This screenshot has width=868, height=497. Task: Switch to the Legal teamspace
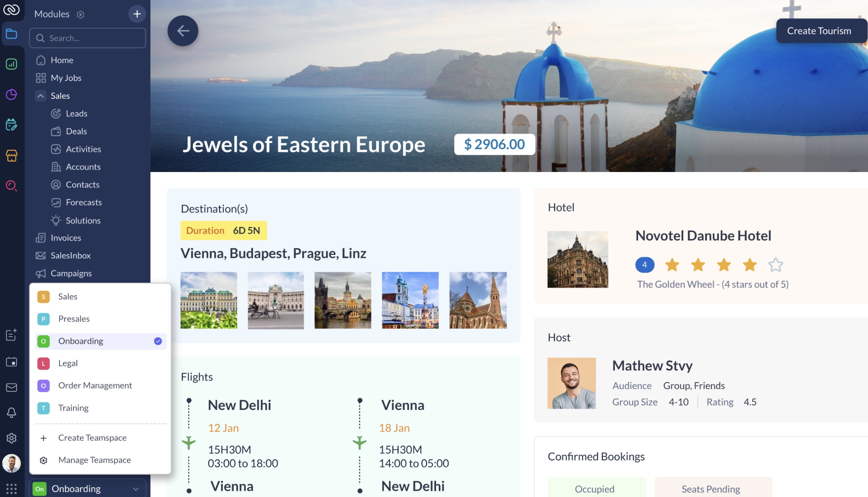(101, 363)
